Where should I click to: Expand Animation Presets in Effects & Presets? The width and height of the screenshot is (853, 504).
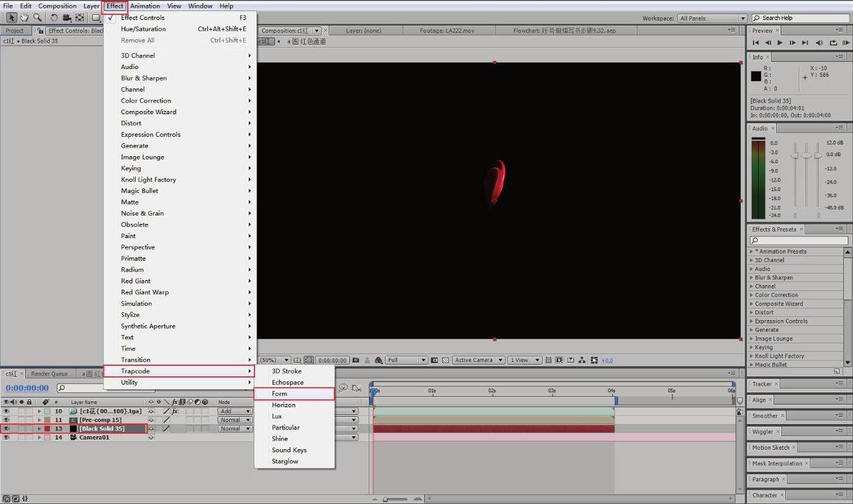[752, 252]
